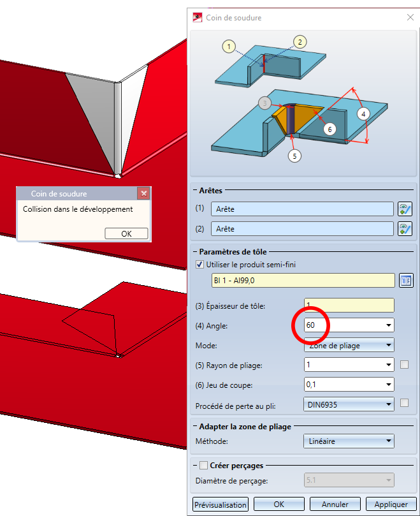
Task: Click the second Arête input field
Action: 302,229
